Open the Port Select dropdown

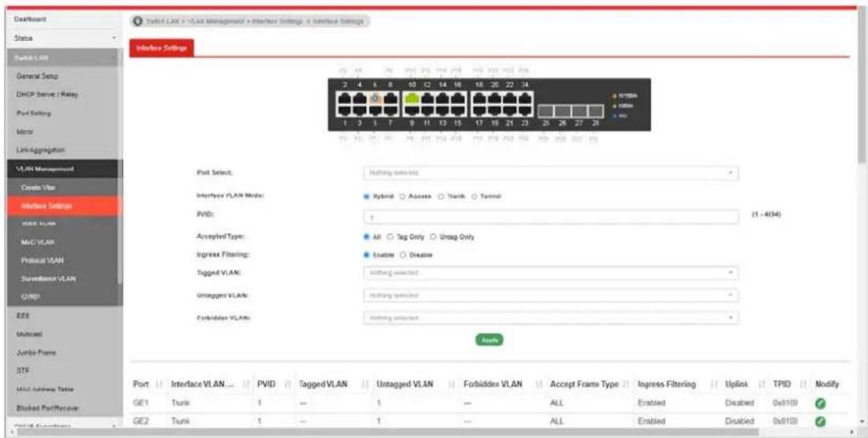(551, 173)
